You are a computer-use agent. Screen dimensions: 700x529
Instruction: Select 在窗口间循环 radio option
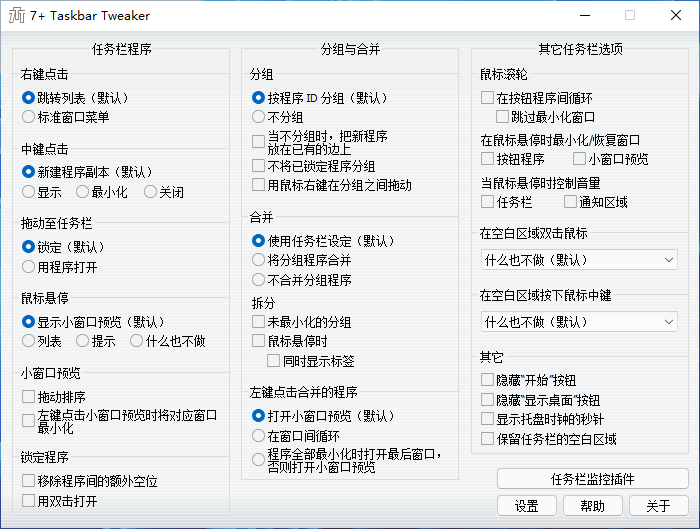pos(258,436)
